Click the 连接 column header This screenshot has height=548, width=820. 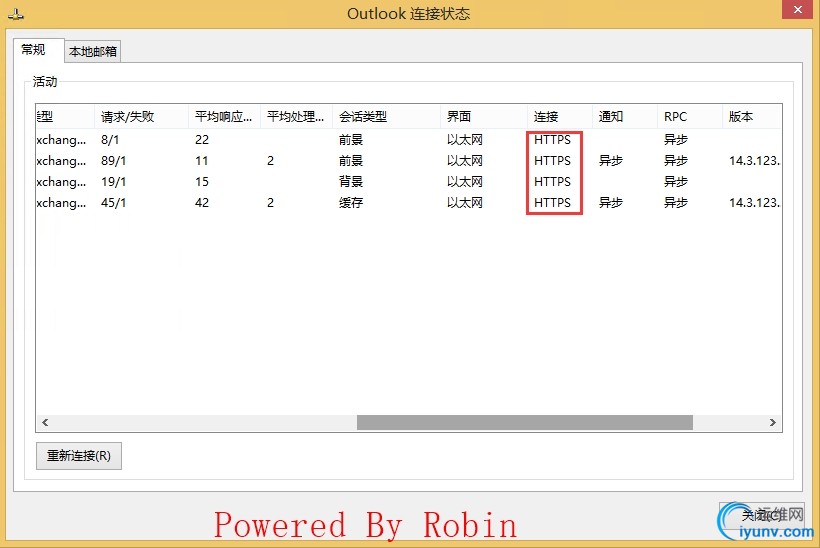[x=560, y=117]
